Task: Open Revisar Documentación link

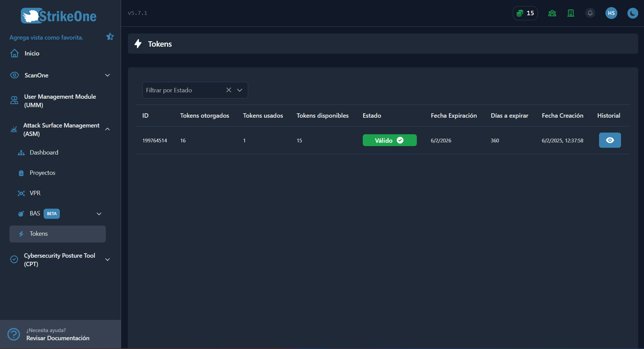Action: 58,338
